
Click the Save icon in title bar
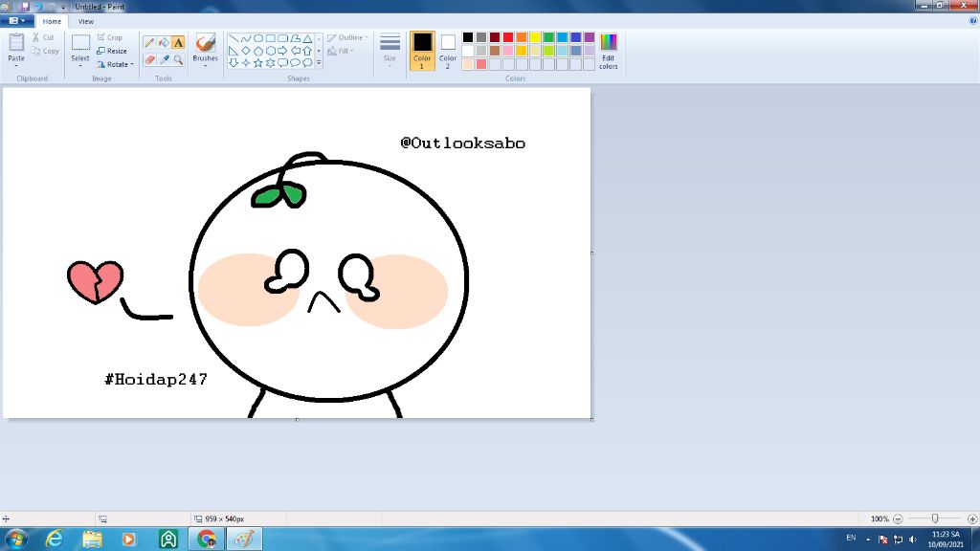[26, 7]
